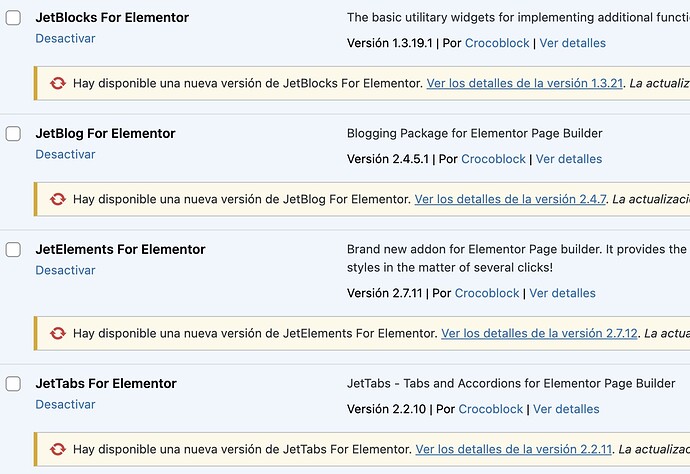Check the JetElements For Elementor checkbox
The width and height of the screenshot is (690, 474).
tap(13, 250)
